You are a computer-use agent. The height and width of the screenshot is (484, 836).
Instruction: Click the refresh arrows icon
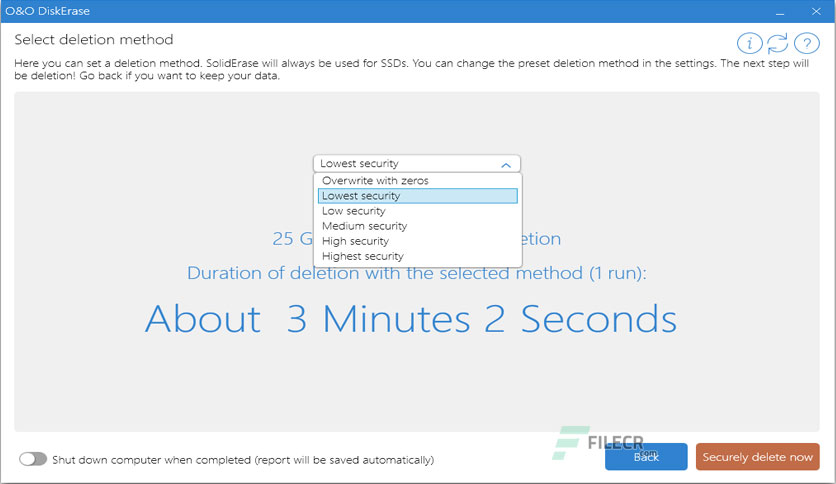pyautogui.click(x=778, y=43)
